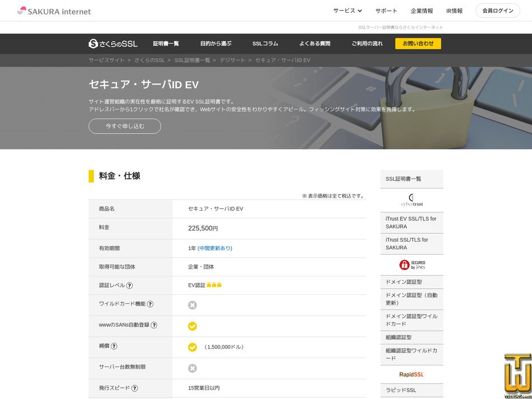Open the IR情報 top menu
532x399 pixels.
[454, 11]
